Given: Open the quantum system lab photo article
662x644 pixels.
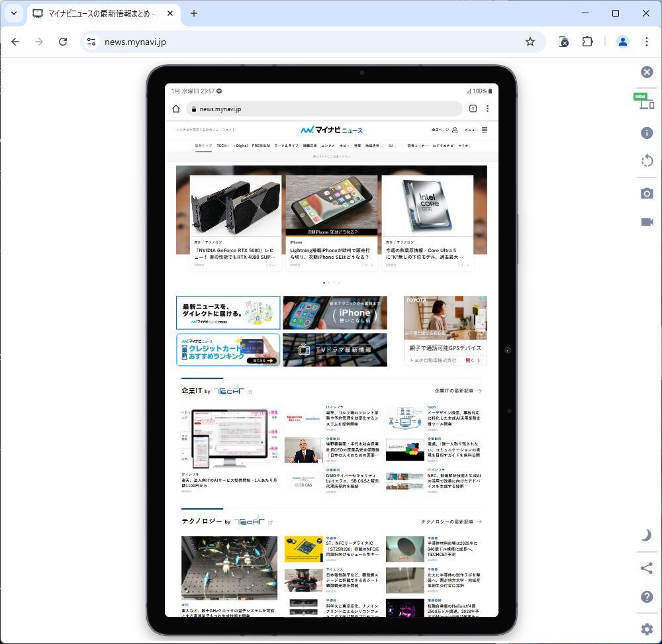Looking at the screenshot, I should 230,568.
